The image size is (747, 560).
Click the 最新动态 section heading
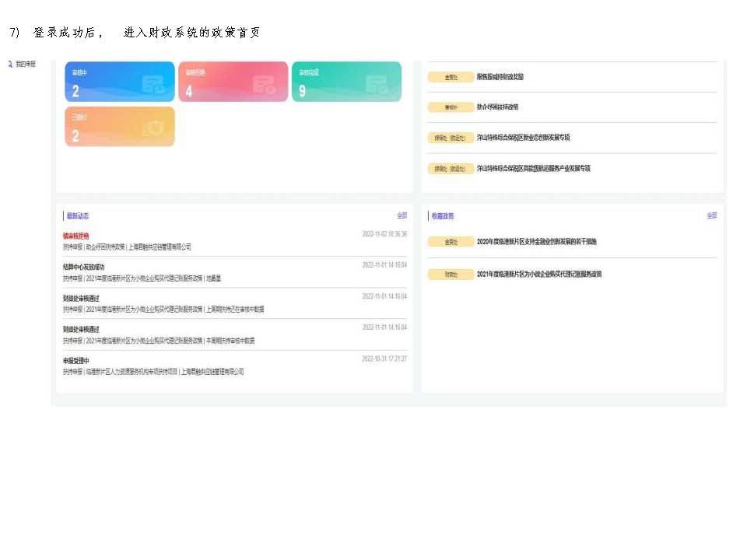point(78,216)
